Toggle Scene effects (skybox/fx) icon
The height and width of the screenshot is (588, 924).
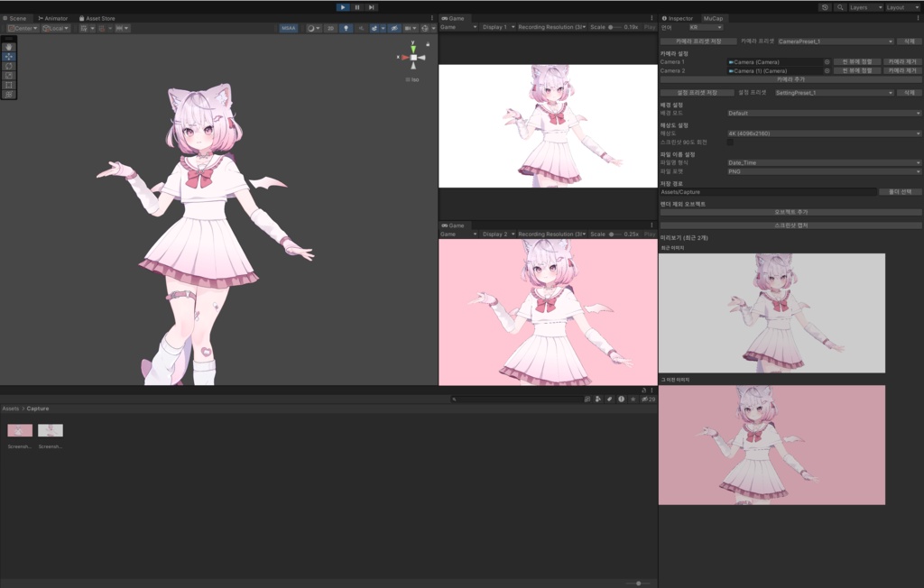(x=374, y=28)
